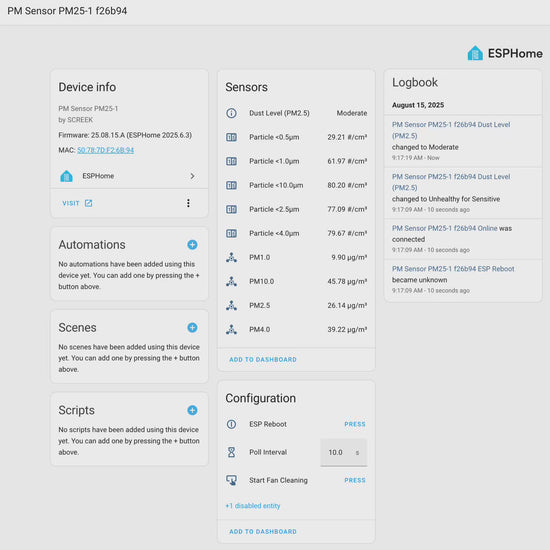This screenshot has height=550, width=550.
Task: Add a new scene with plus icon
Action: pos(192,327)
